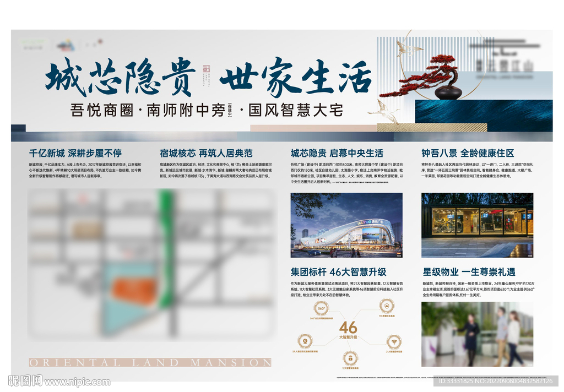Click the headline 城芯隐贵
Viewport: 564px width, 392px height.
pos(121,77)
